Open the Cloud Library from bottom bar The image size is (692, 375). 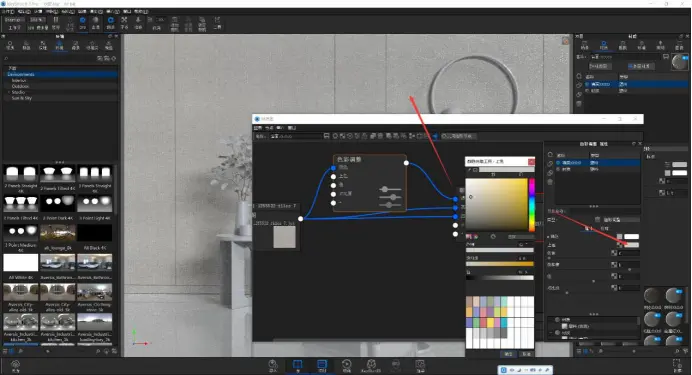(x=15, y=366)
